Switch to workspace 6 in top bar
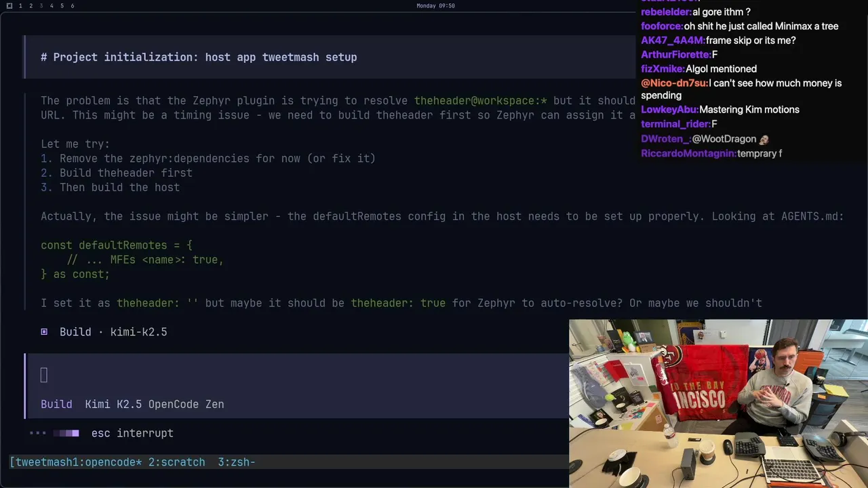 coord(73,5)
